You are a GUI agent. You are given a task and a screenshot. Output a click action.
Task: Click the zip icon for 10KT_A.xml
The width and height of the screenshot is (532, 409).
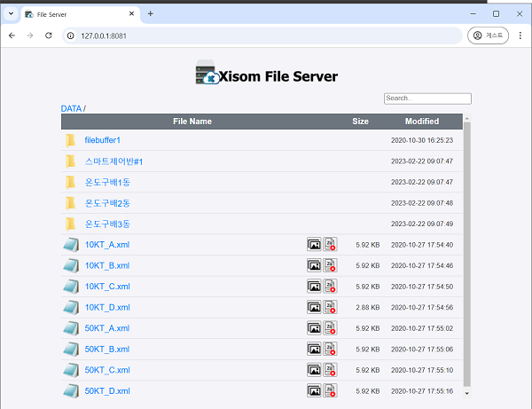330,244
